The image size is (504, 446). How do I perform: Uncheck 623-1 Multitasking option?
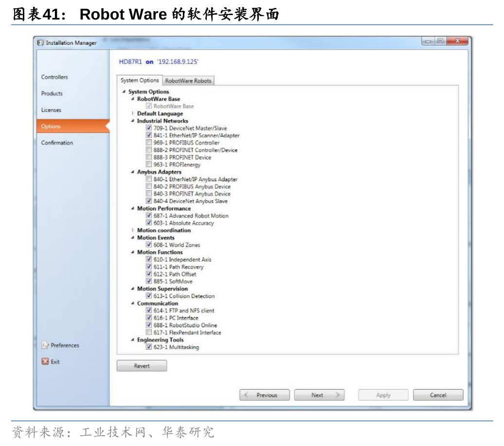[148, 347]
